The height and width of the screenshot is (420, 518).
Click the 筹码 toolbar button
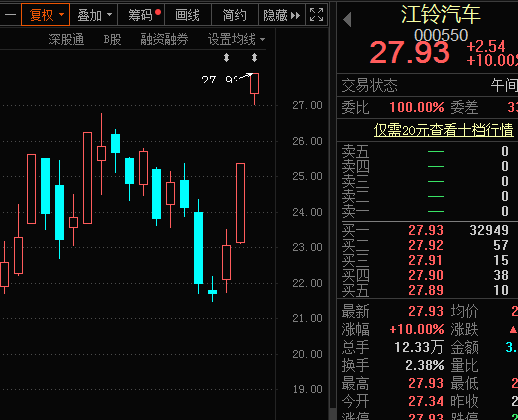point(141,15)
